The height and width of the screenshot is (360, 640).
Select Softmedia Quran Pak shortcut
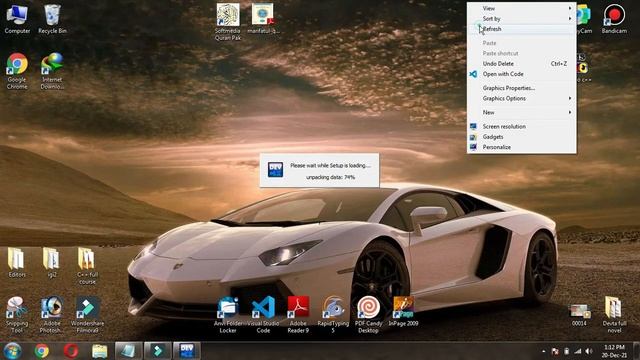228,22
